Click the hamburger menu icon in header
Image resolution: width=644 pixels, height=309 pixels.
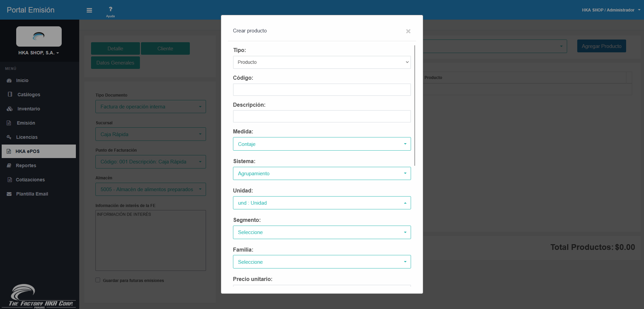89,10
